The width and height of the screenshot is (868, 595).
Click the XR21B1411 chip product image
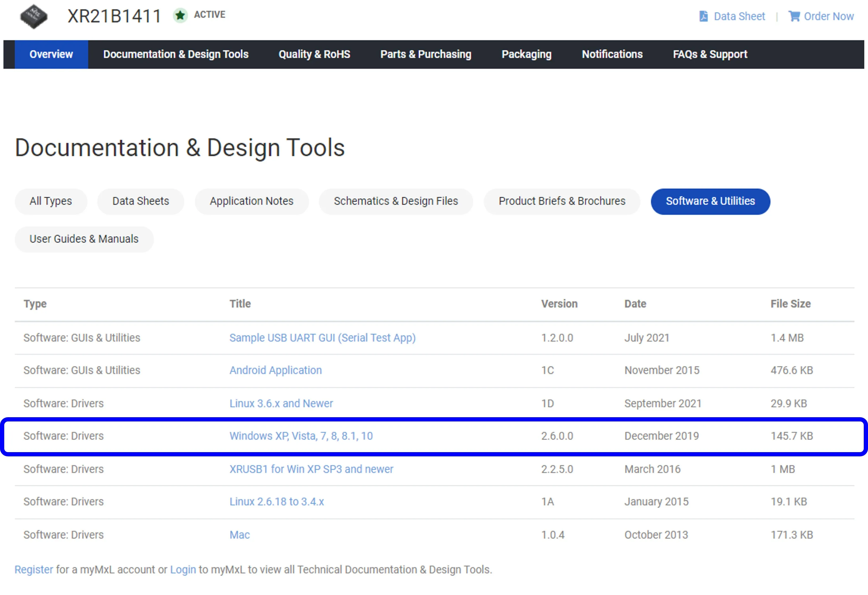[34, 16]
